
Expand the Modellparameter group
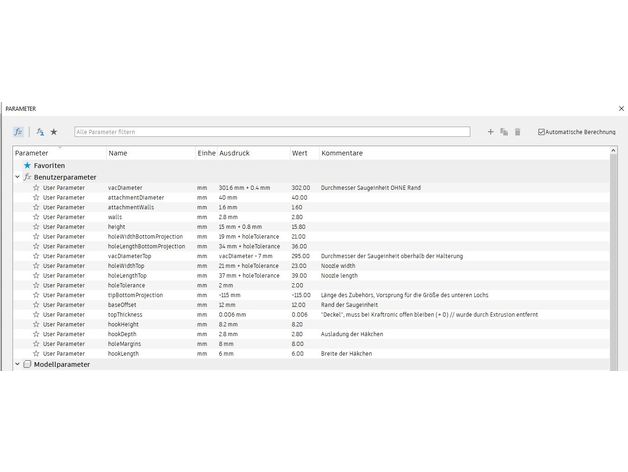pyautogui.click(x=17, y=364)
